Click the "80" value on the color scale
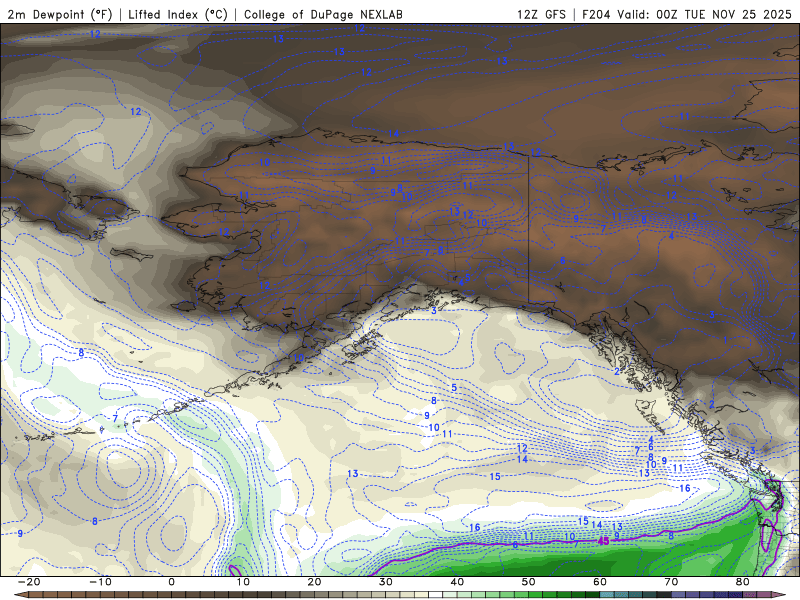Screen dimensions: 800x600 click(743, 582)
